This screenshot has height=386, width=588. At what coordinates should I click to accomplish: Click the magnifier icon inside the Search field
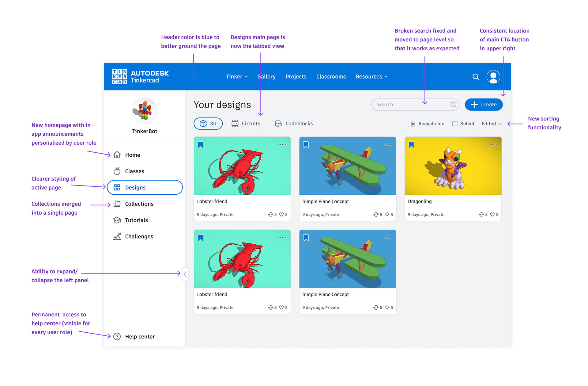[453, 105]
